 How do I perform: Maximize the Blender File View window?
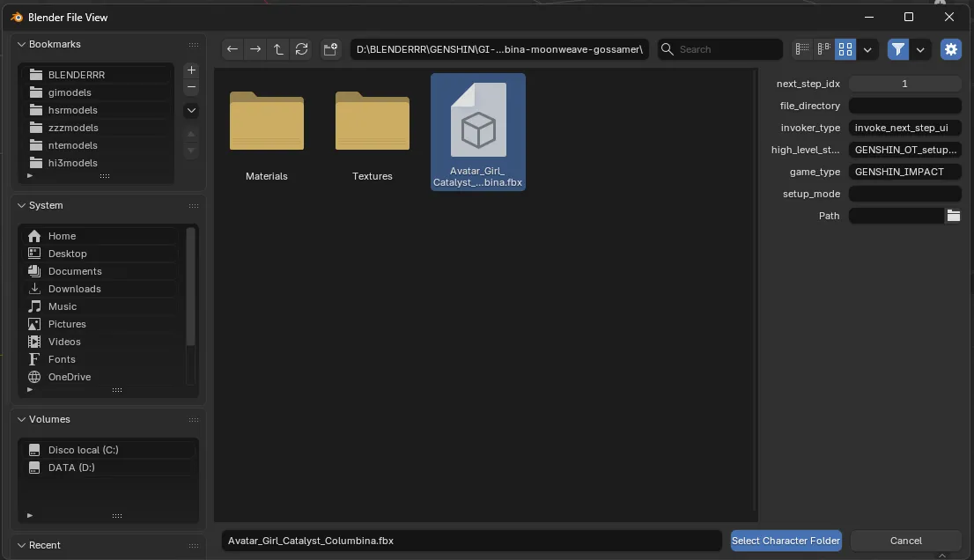[x=909, y=17]
